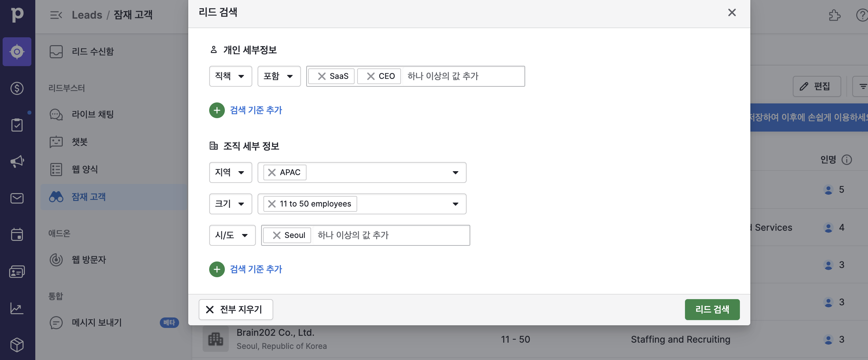Remove the CEO tag from job title
This screenshot has height=360, width=868.
coord(370,76)
